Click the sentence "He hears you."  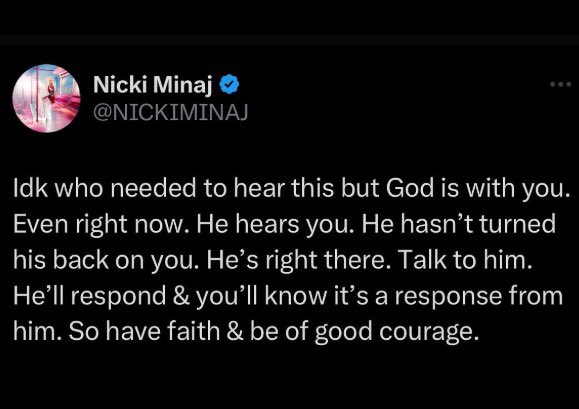(x=273, y=225)
